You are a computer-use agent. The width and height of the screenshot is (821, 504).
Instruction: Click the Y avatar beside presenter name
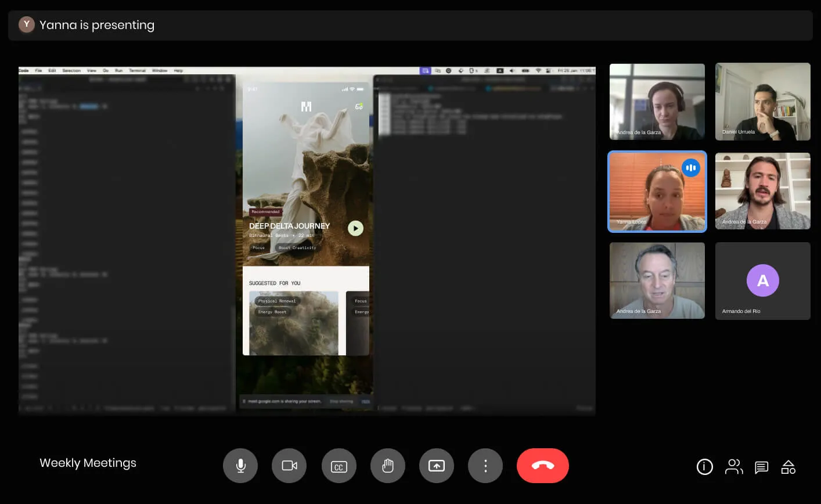(x=26, y=24)
